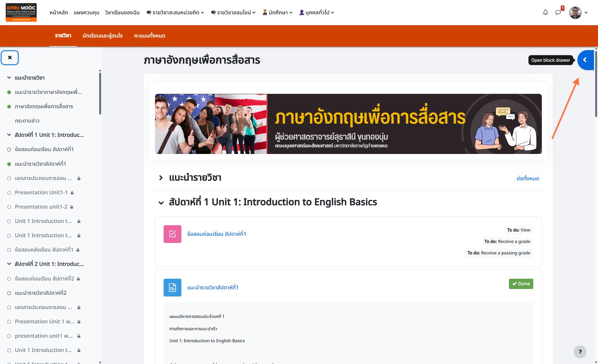Toggle the Done completion button
598x364 pixels.
click(x=521, y=284)
